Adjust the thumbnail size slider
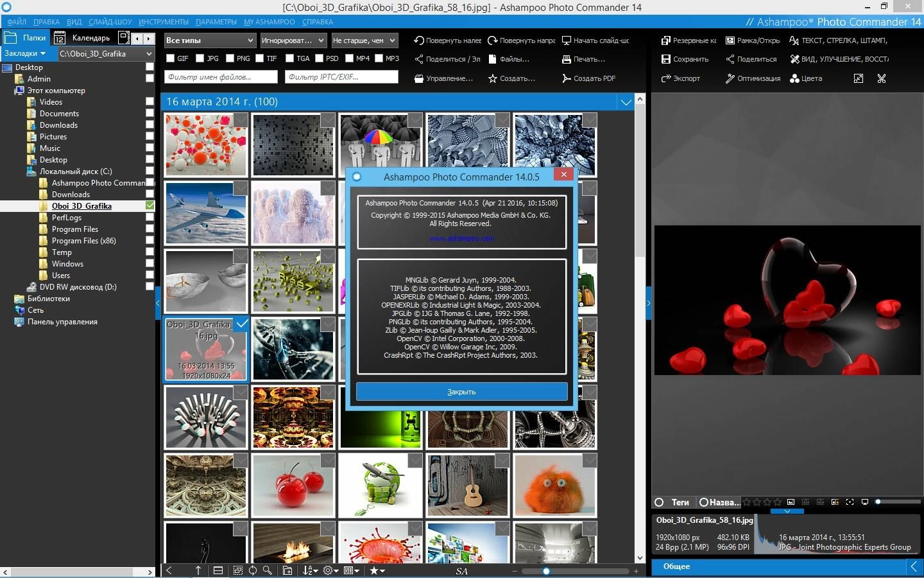 (x=575, y=571)
